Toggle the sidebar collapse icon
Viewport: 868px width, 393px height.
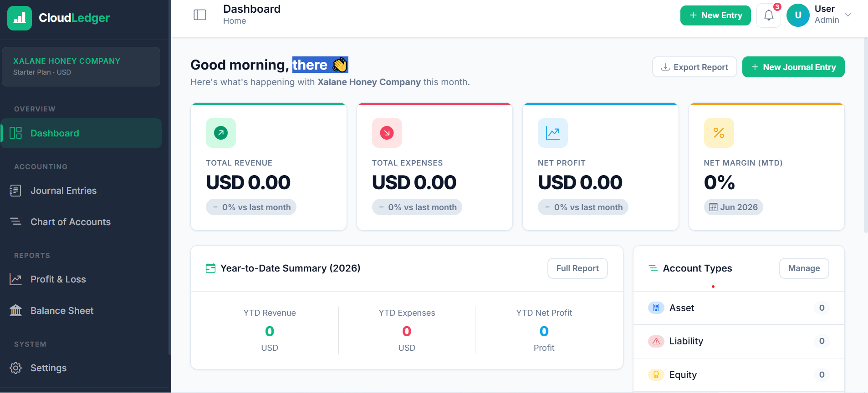tap(200, 15)
